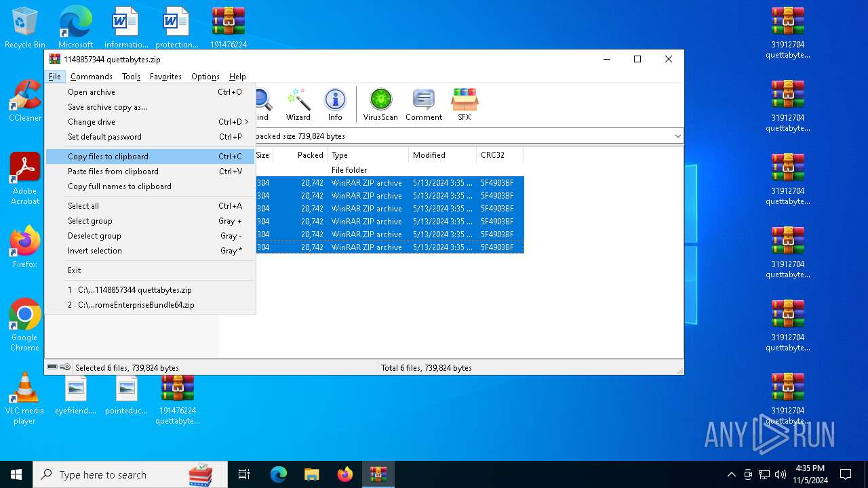Open the Wizard tool in WinRAR toolbar
Screen dimensions: 868x488
298,104
